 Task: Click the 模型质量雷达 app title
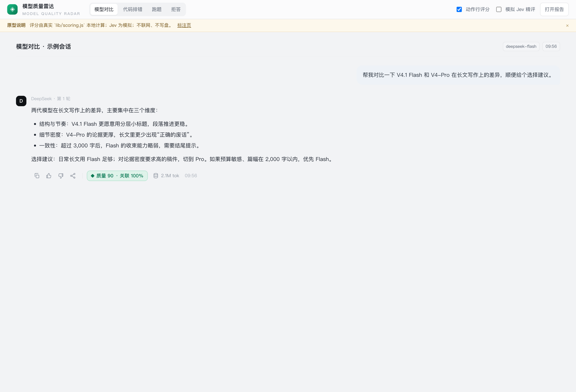38,6
